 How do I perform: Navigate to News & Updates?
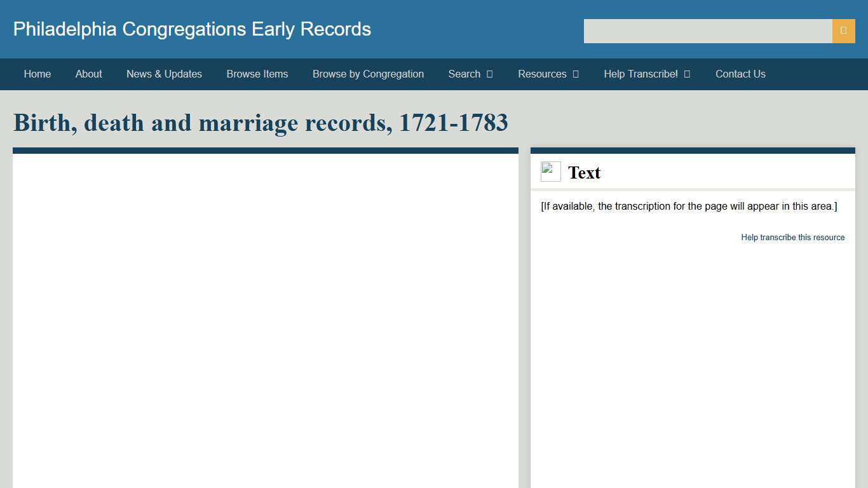[x=164, y=74]
